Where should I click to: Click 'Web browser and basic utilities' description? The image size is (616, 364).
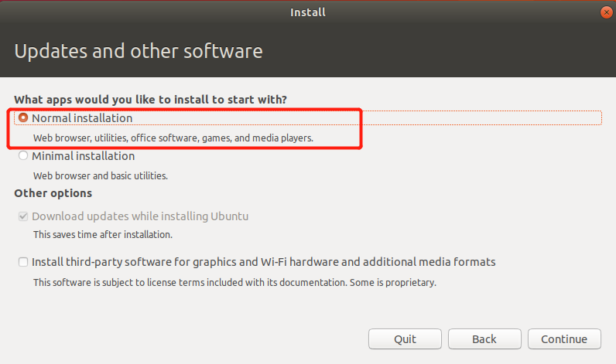[100, 175]
